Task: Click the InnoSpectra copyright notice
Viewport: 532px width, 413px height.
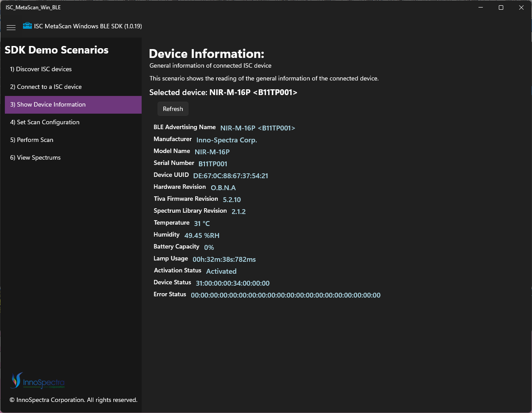Action: click(x=73, y=400)
